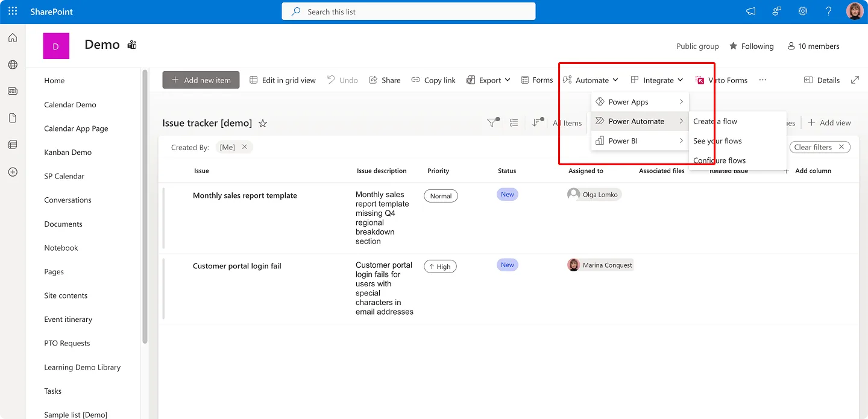The height and width of the screenshot is (419, 868).
Task: Click the Search this list field
Action: coord(408,11)
